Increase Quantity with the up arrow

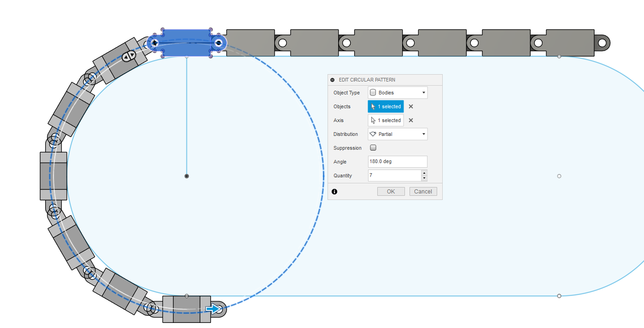pyautogui.click(x=424, y=173)
